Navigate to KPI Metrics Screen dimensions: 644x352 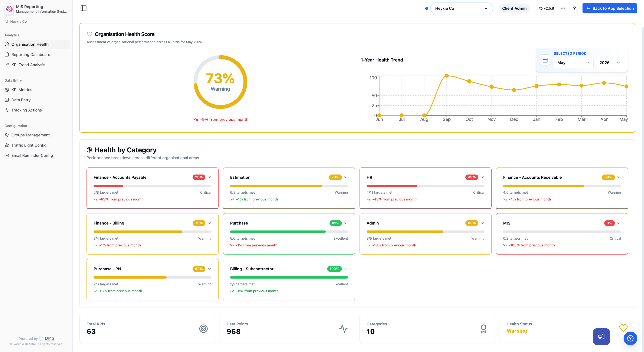click(36, 90)
